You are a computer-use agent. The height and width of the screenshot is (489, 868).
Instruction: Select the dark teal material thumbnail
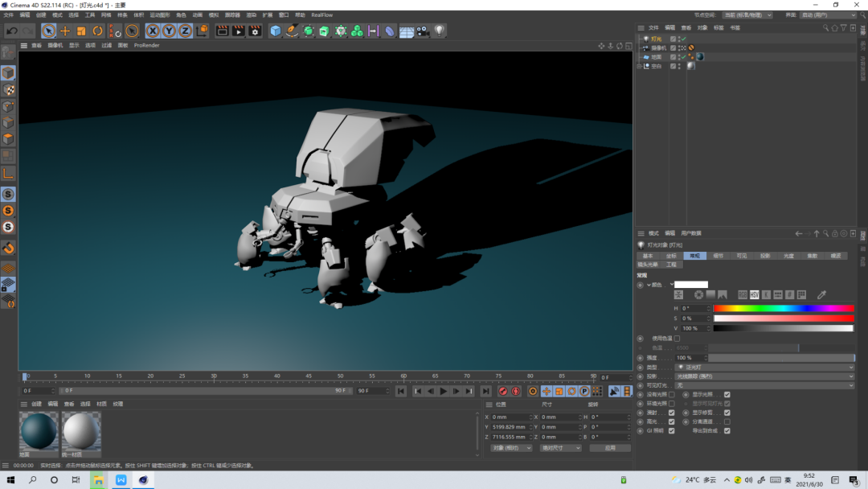[39, 431]
